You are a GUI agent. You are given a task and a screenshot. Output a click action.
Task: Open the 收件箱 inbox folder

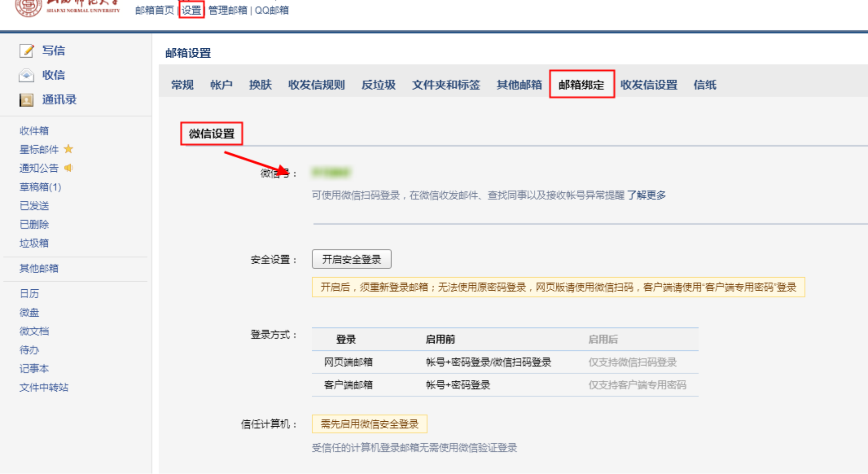tap(34, 131)
